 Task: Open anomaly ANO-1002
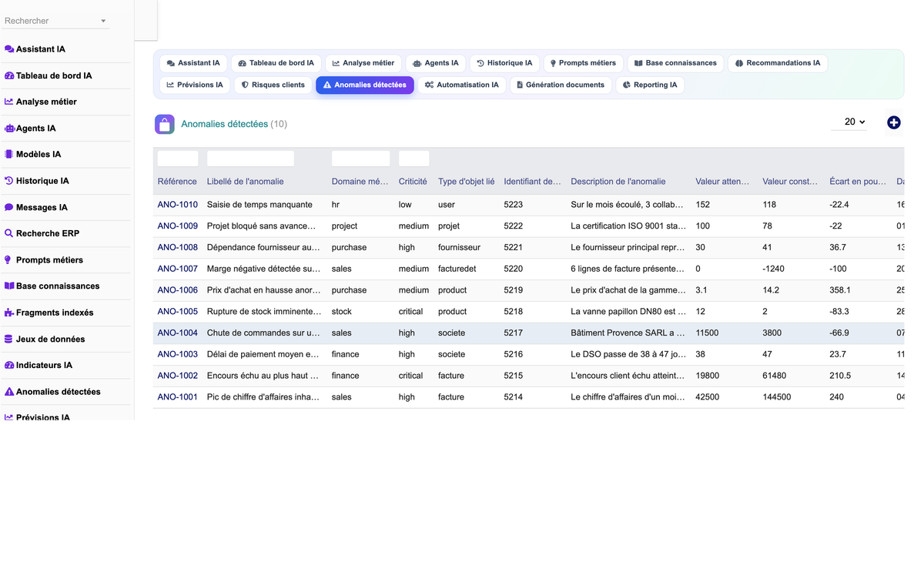point(177,376)
